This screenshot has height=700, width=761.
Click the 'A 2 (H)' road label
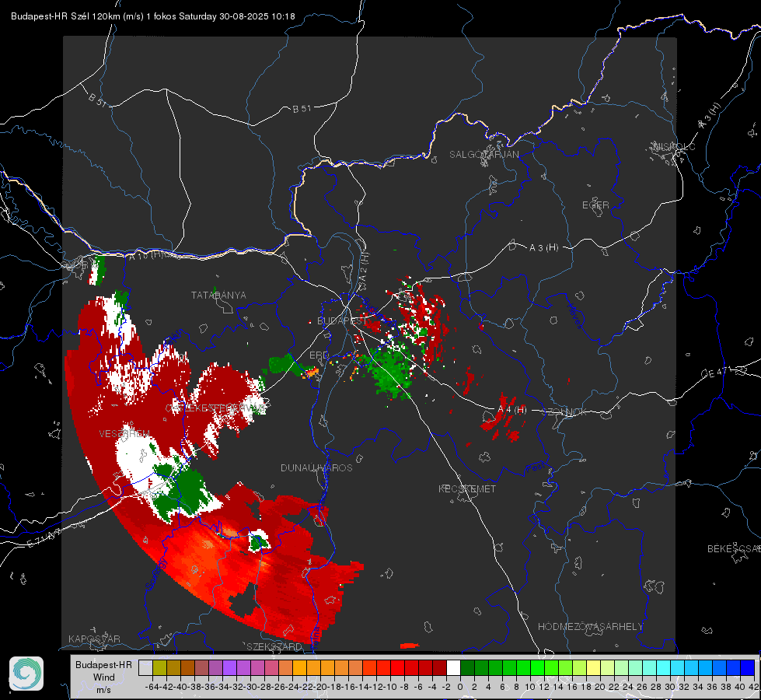363,268
